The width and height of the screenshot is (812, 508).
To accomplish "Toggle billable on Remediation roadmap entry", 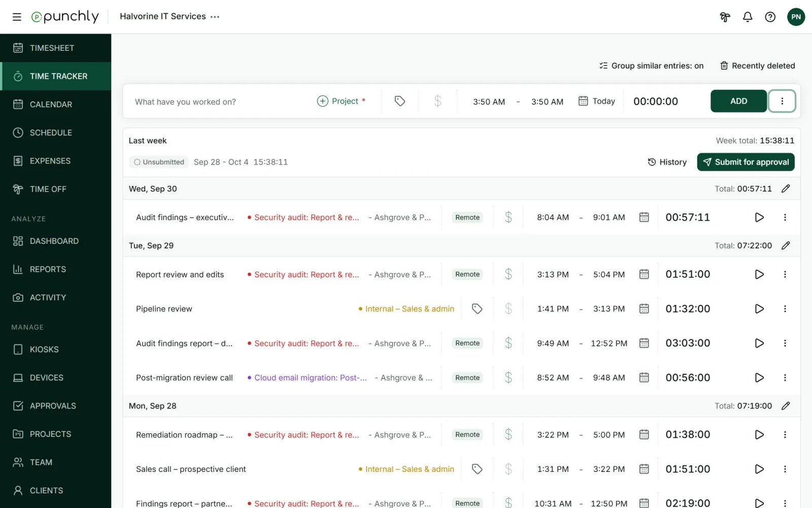I will click(x=509, y=435).
